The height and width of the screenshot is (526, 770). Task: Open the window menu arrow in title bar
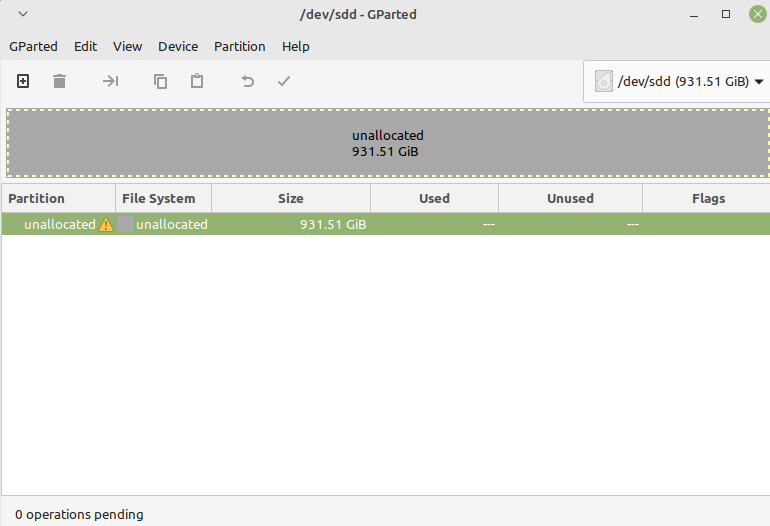pos(23,14)
